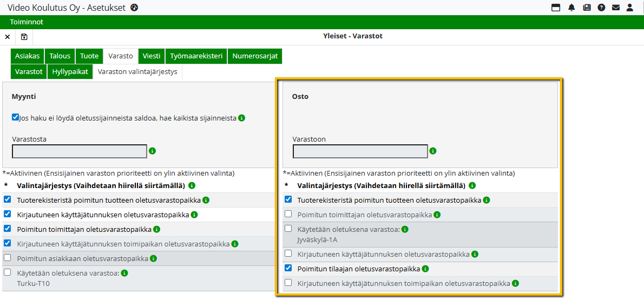The image size is (644, 307).
Task: Click the Varastosta input field
Action: point(80,151)
